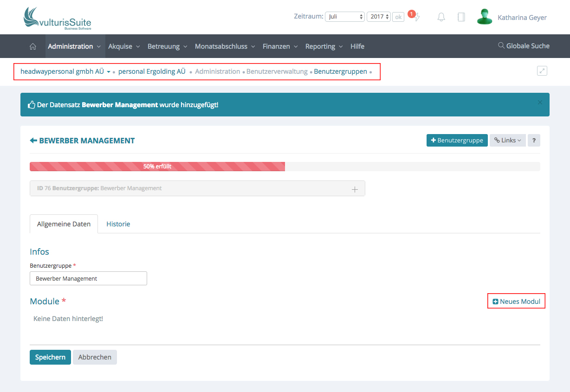Dismiss the success notification banner
The width and height of the screenshot is (570, 392).
click(539, 103)
